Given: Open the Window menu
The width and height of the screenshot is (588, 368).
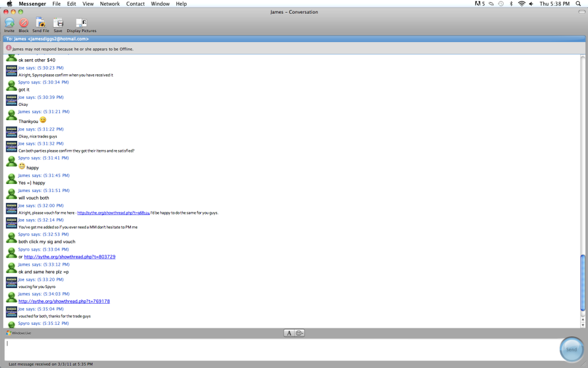Looking at the screenshot, I should pyautogui.click(x=160, y=4).
